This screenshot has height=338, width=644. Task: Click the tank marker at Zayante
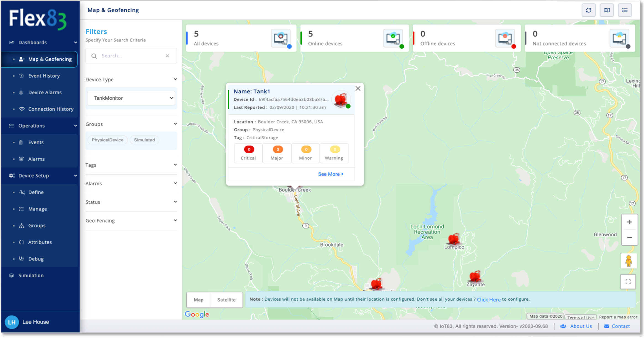[475, 276]
